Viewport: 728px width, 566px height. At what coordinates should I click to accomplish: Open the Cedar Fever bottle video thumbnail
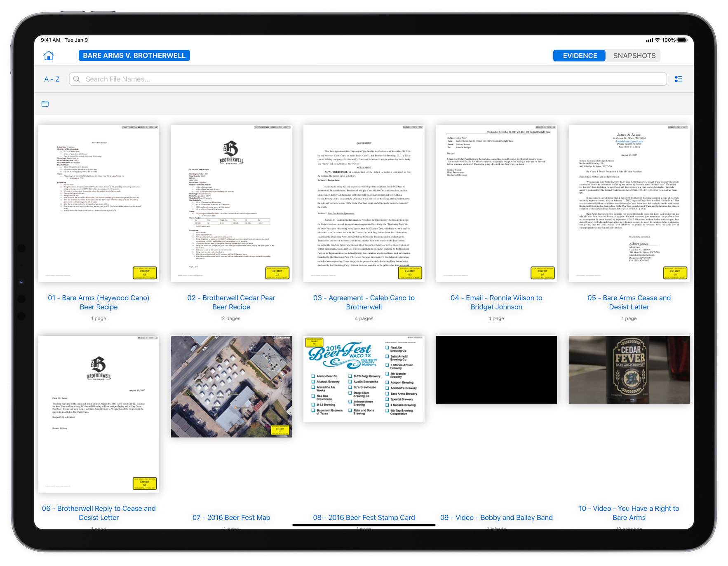pos(629,370)
